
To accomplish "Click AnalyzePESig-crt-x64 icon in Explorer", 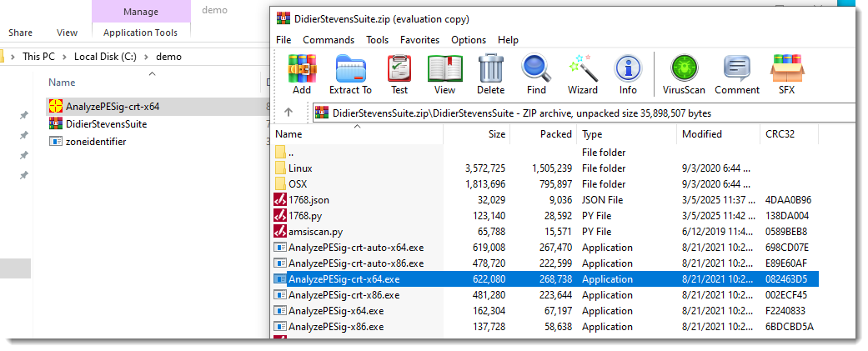I will pyautogui.click(x=55, y=106).
